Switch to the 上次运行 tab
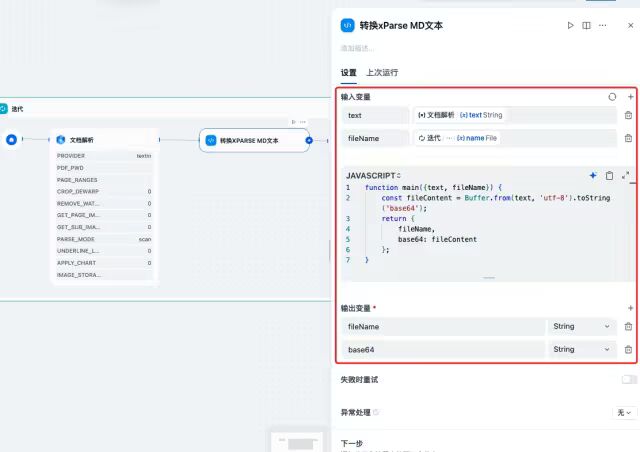 [382, 73]
